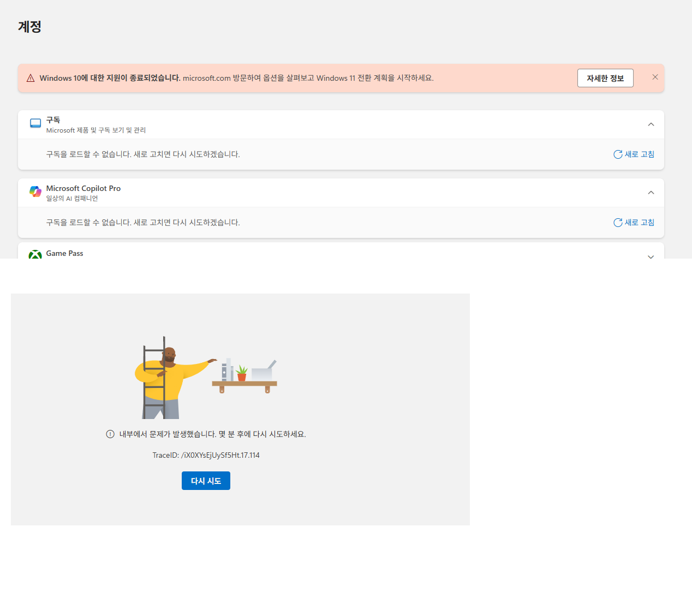This screenshot has height=616, width=692.
Task: Click the Microsoft Copilot Pro logo icon
Action: click(x=35, y=192)
